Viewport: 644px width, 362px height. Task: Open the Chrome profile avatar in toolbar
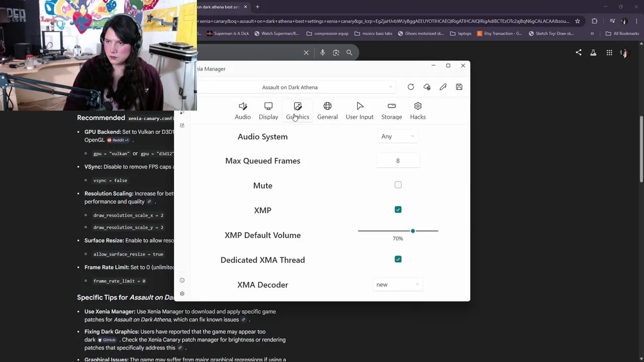point(624,21)
